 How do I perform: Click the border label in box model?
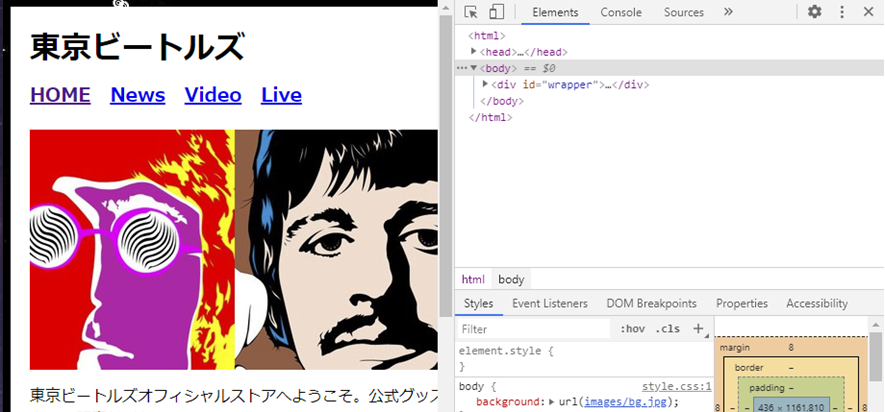[749, 367]
